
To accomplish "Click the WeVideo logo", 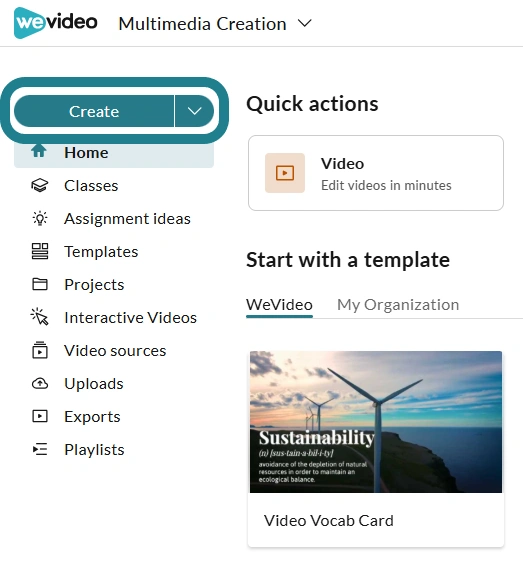I will click(55, 23).
